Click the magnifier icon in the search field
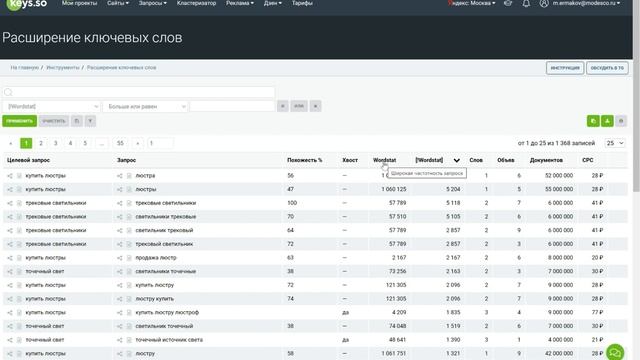640x360 pixels. (8, 92)
